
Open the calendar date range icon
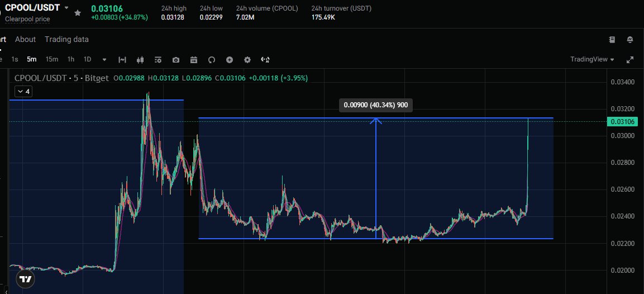pos(194,60)
